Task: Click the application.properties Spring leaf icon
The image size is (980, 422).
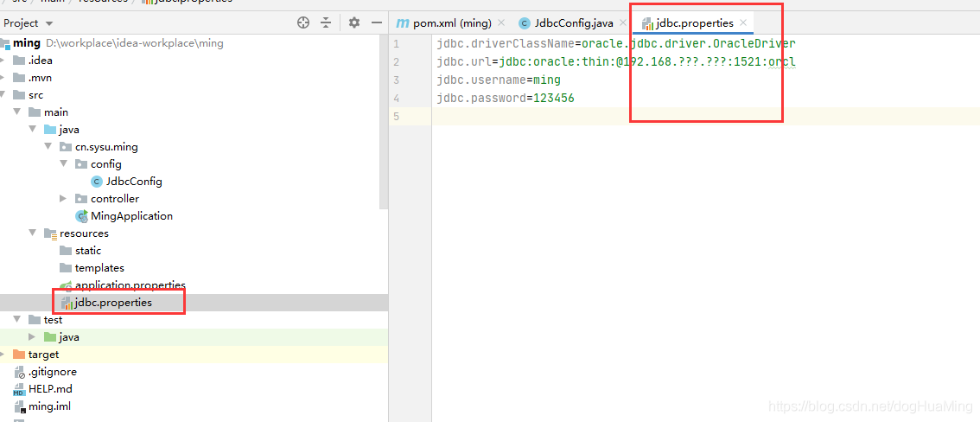Action: pos(65,285)
